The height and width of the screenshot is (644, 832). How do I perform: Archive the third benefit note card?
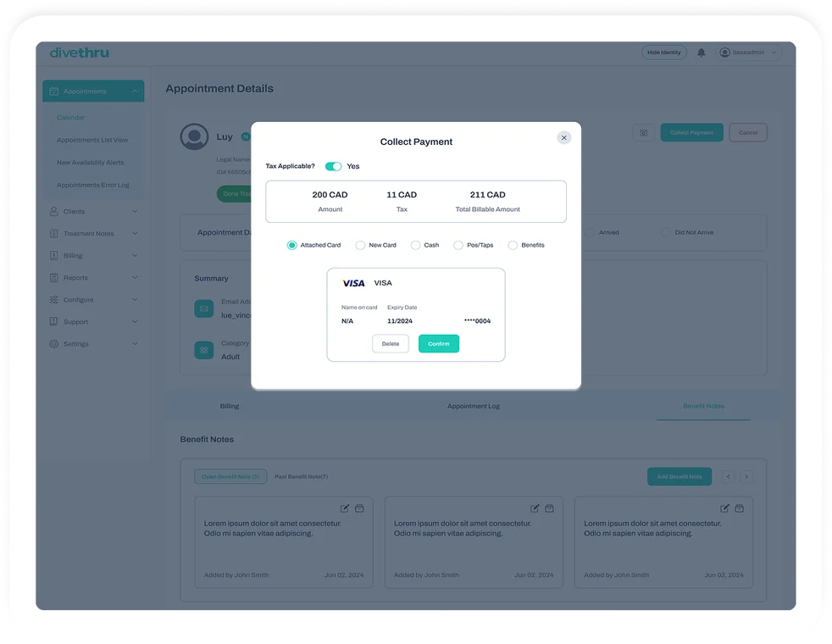point(739,508)
